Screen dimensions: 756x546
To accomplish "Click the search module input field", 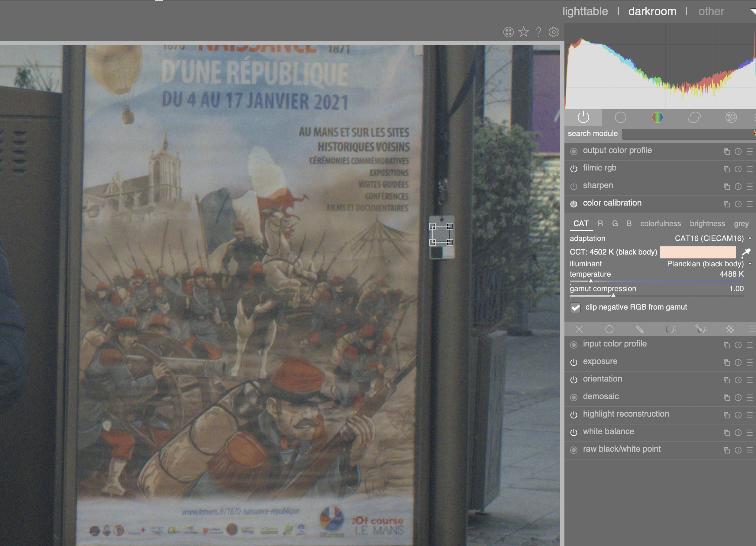I will point(687,134).
